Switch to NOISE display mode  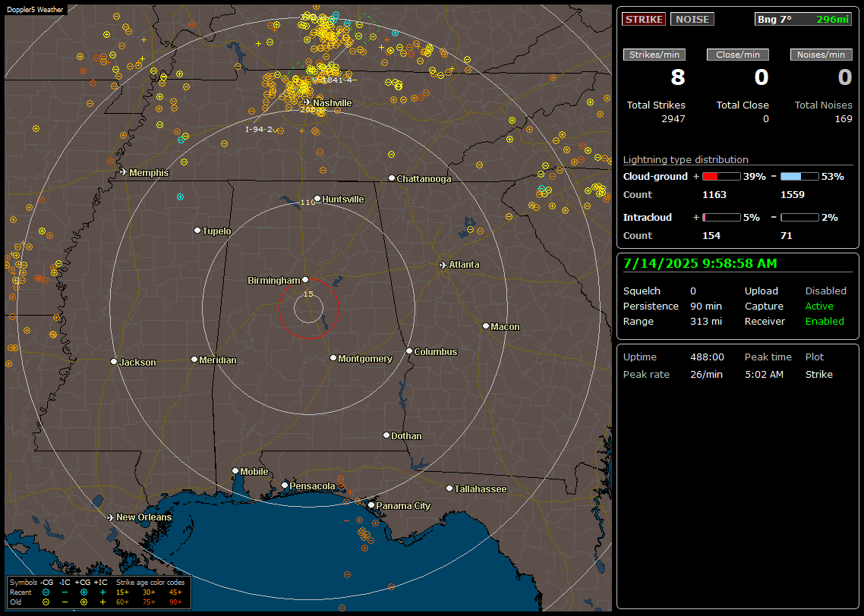(692, 19)
